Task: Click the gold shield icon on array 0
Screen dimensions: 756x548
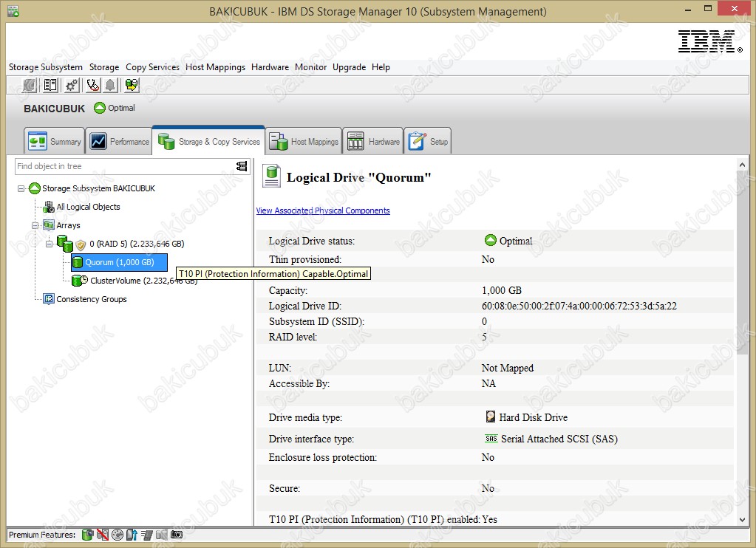Action: tap(81, 245)
